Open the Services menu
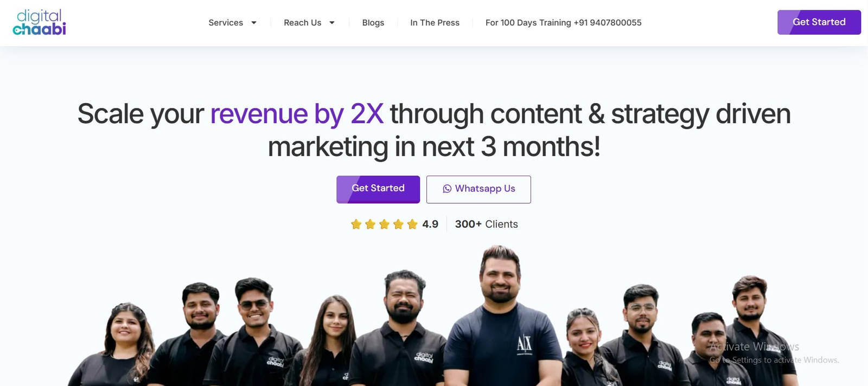The image size is (868, 386). [x=226, y=23]
